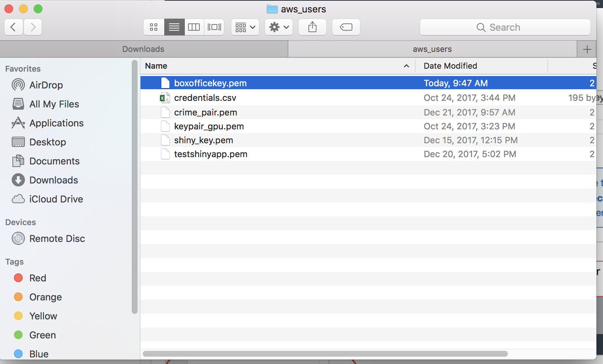Switch to icon view in Finder toolbar
603x364 pixels.
point(154,27)
